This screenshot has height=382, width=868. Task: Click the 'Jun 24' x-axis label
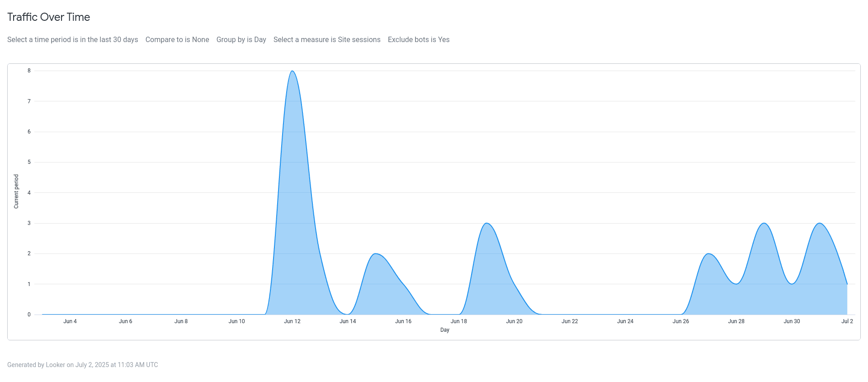pos(625,321)
